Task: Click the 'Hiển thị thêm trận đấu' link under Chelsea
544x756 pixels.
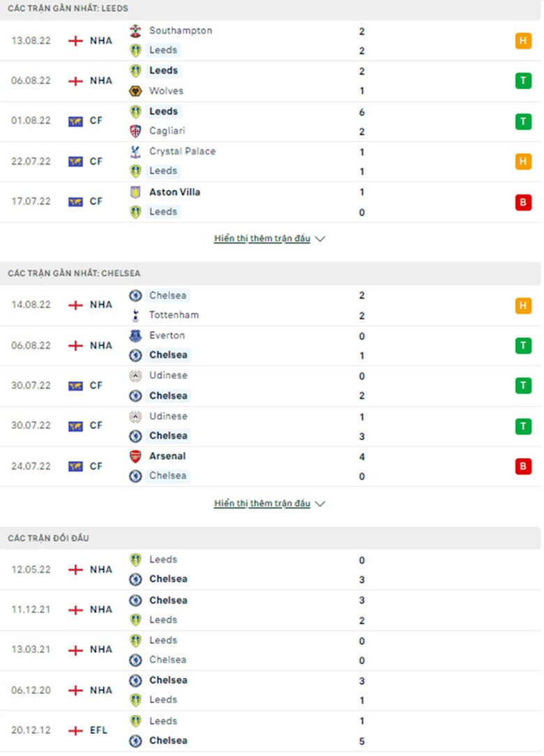Action: tap(262, 504)
